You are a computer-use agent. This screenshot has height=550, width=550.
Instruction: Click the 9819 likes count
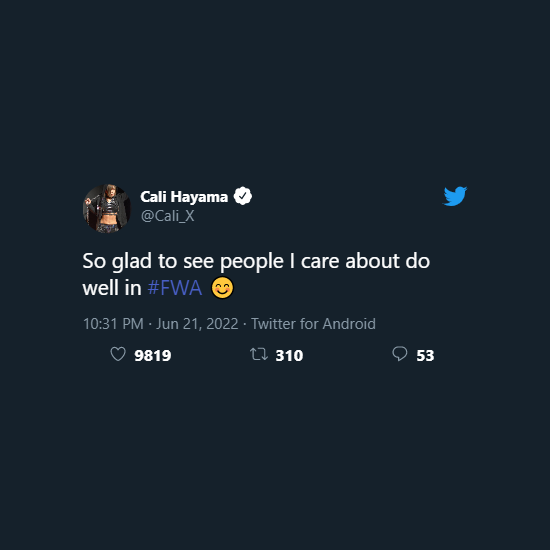pos(153,356)
